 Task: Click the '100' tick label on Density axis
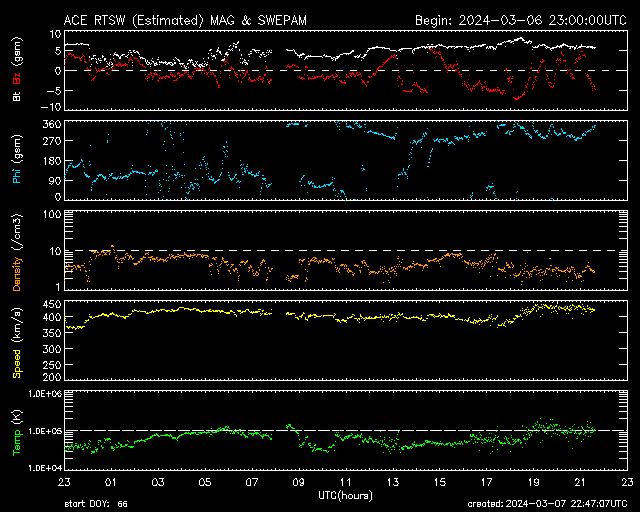(x=52, y=214)
